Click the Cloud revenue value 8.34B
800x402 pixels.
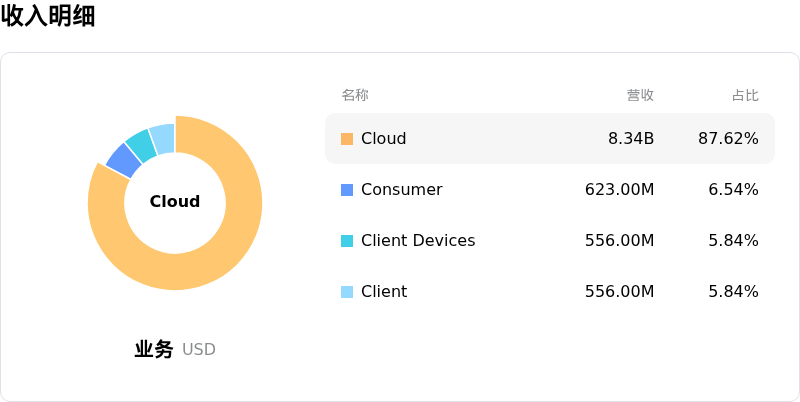pos(631,139)
